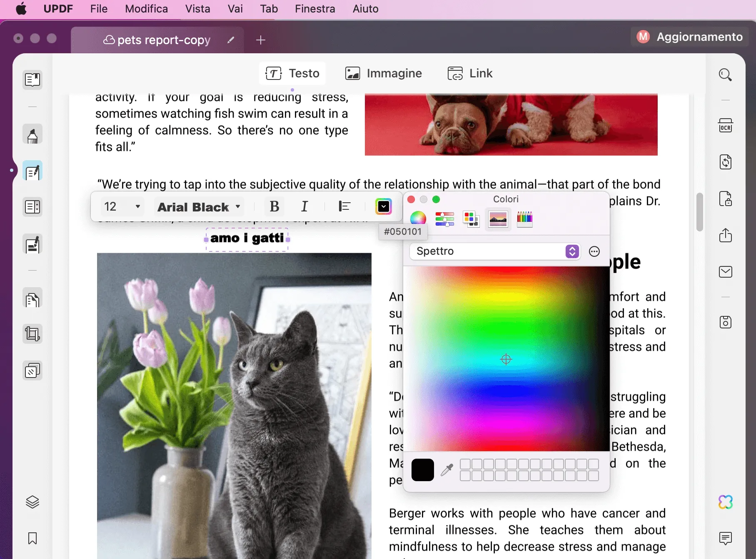Open the text color dropdown button
The image size is (756, 559).
(x=384, y=206)
